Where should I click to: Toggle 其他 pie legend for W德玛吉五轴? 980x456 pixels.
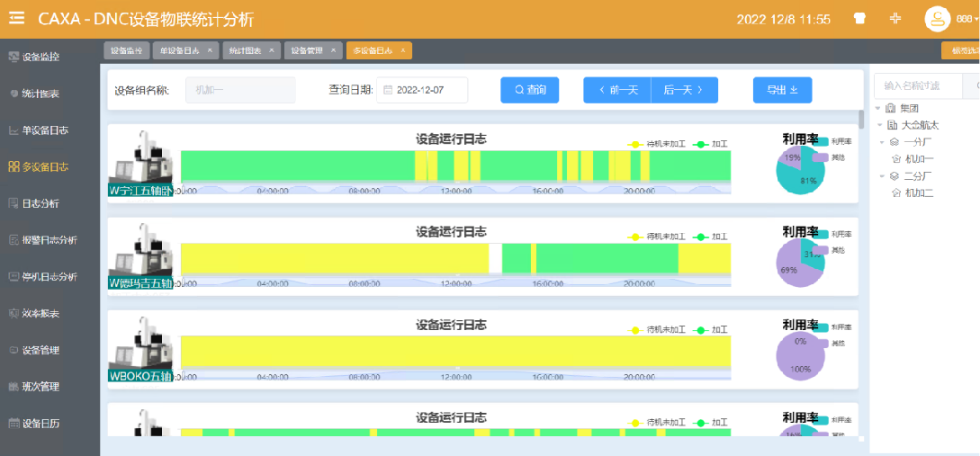coord(830,250)
